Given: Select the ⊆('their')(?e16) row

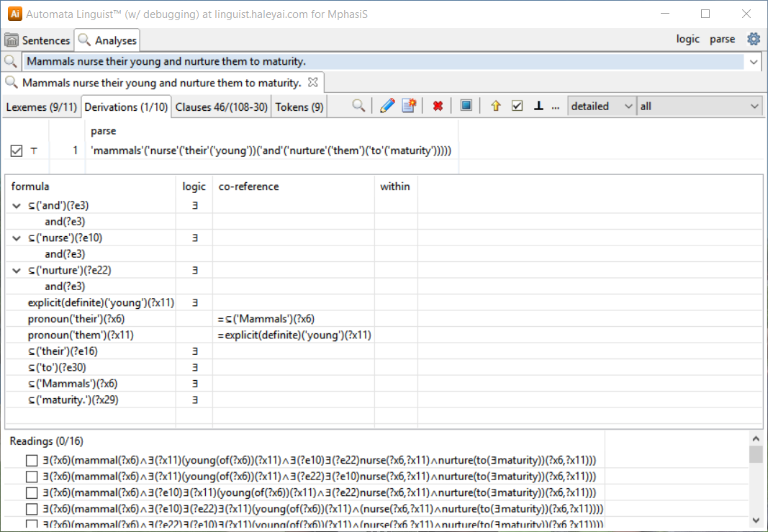Looking at the screenshot, I should [x=63, y=351].
